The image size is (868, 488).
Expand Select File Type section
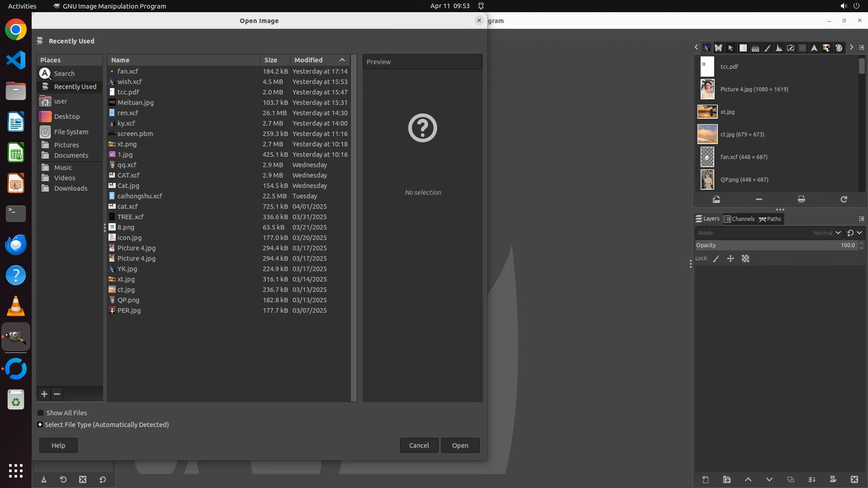[x=40, y=425]
